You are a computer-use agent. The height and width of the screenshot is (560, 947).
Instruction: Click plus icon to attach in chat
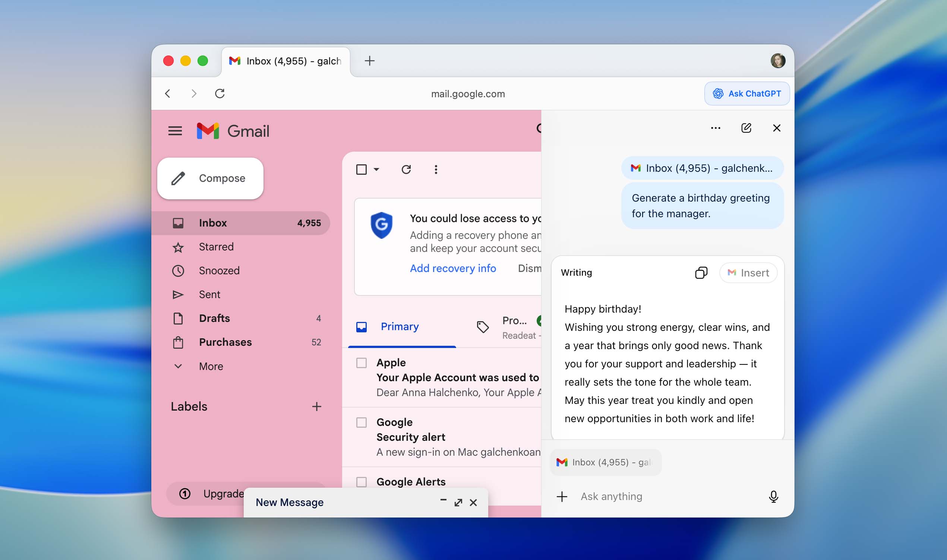click(562, 496)
